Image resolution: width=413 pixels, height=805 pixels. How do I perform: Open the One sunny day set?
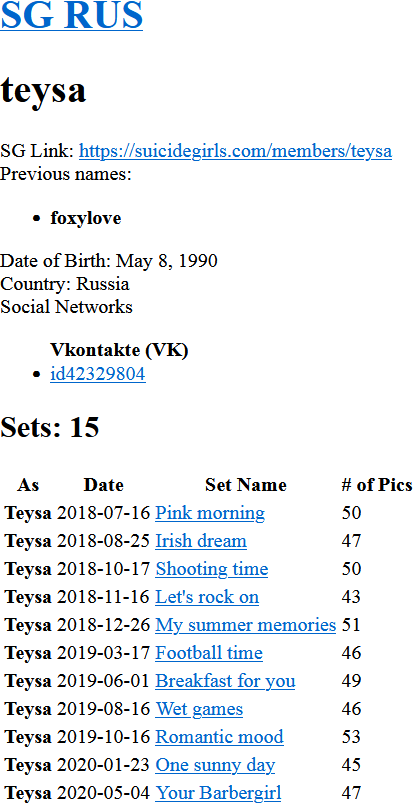click(x=215, y=765)
